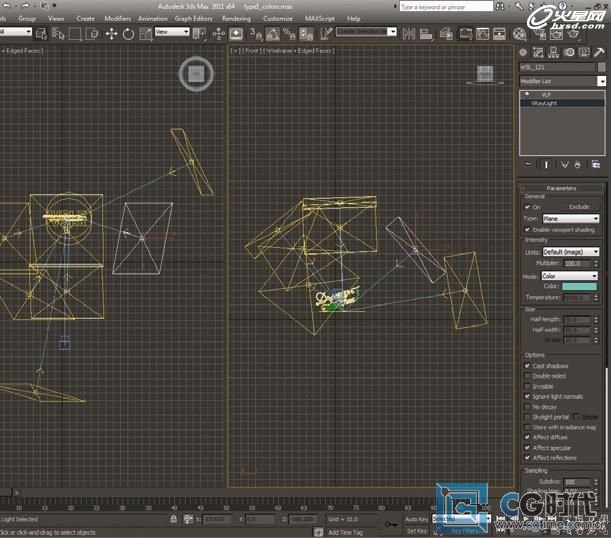
Task: Enable Invisible checkbox
Action: (x=527, y=386)
